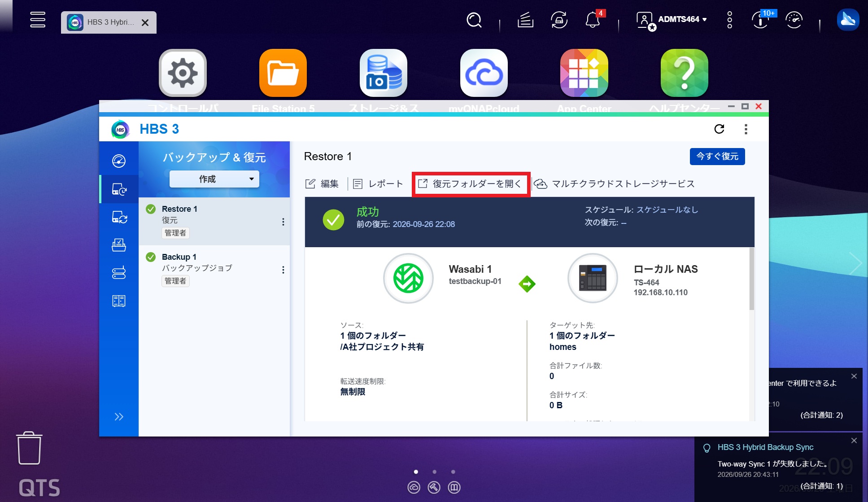Launch Control Panel gear desktop icon
The width and height of the screenshot is (868, 502).
click(x=183, y=73)
